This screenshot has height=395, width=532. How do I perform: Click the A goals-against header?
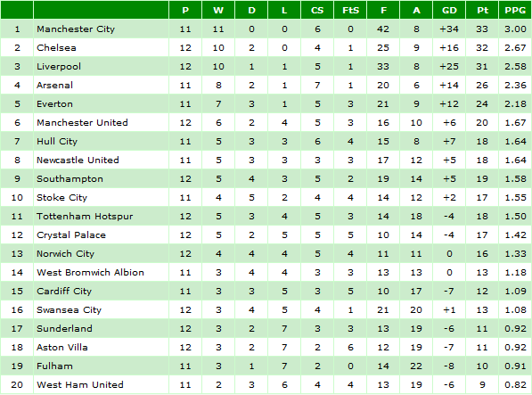[x=416, y=10]
